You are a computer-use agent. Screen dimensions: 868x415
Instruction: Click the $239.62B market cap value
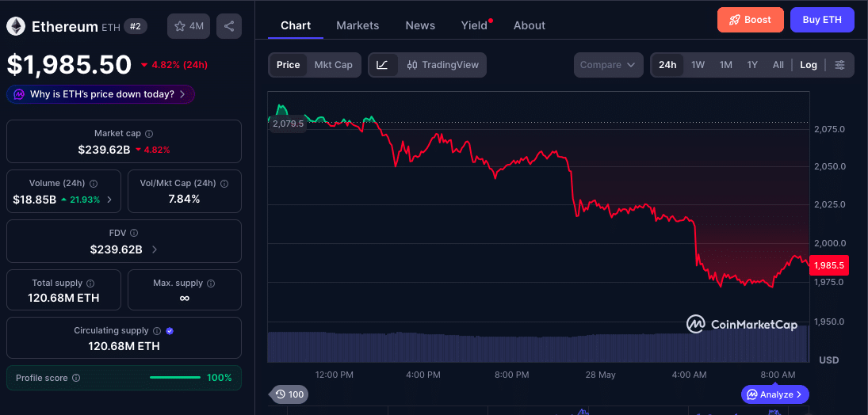[104, 150]
